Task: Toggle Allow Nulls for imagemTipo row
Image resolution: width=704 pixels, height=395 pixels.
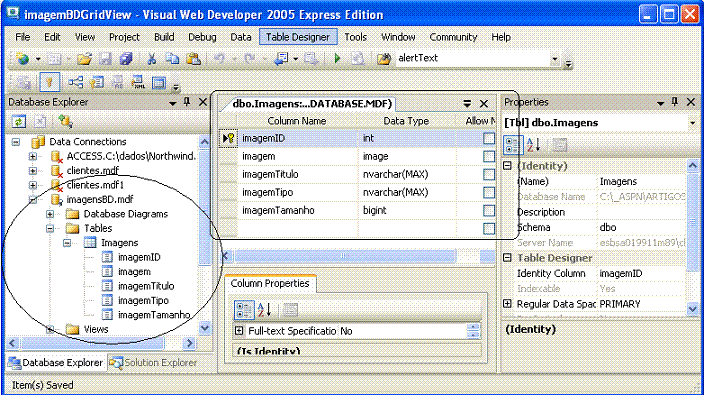Action: [489, 193]
